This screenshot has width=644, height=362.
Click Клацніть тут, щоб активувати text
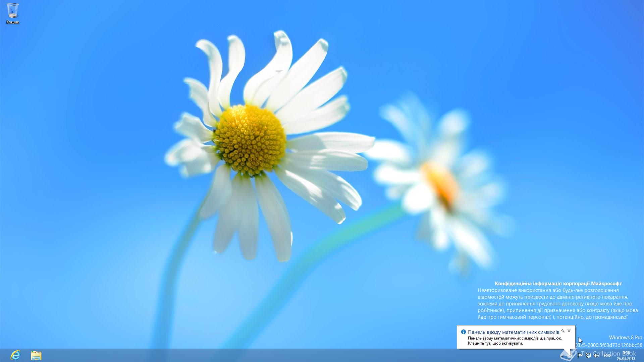(x=495, y=343)
